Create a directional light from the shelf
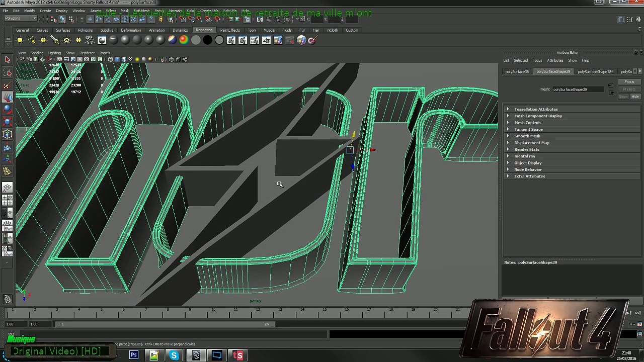Screen dimensions: 644x362 coord(31,40)
